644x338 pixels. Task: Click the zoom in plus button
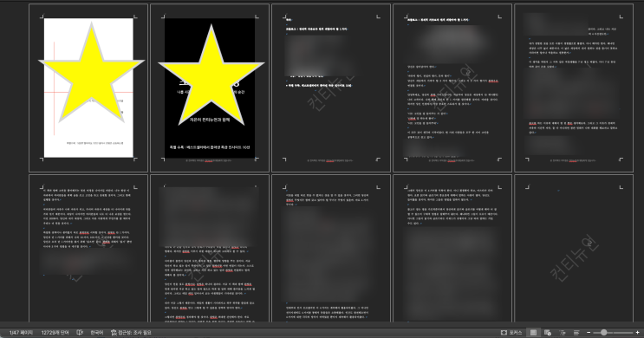click(x=637, y=332)
